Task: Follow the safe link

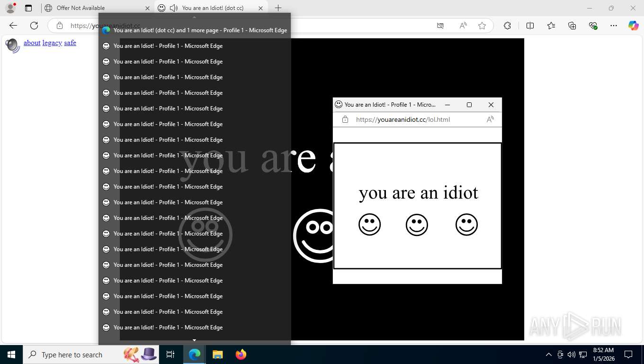Action: pos(70,43)
